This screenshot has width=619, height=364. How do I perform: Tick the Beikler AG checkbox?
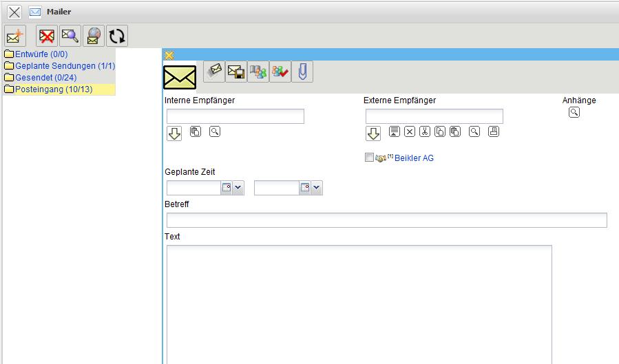[x=370, y=158]
